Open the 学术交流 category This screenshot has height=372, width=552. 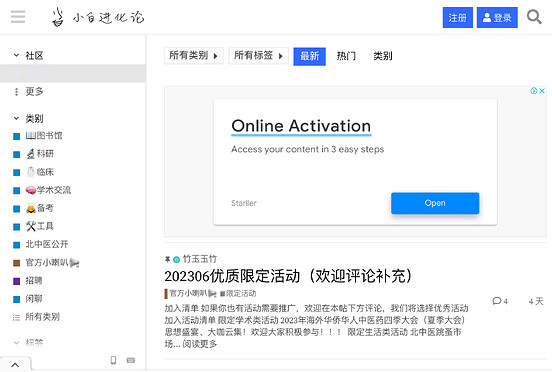42,190
